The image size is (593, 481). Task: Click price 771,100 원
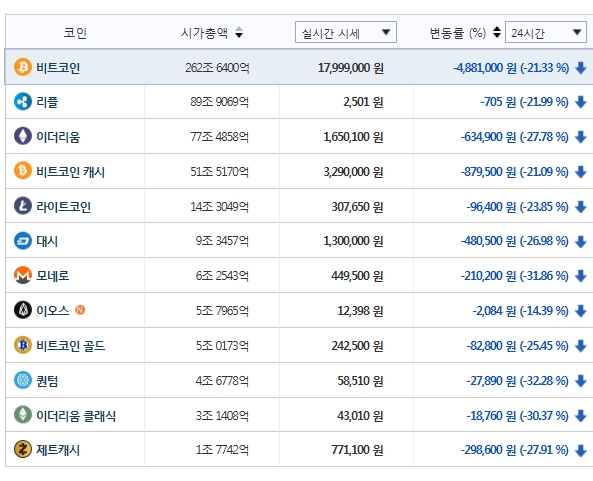tap(357, 450)
